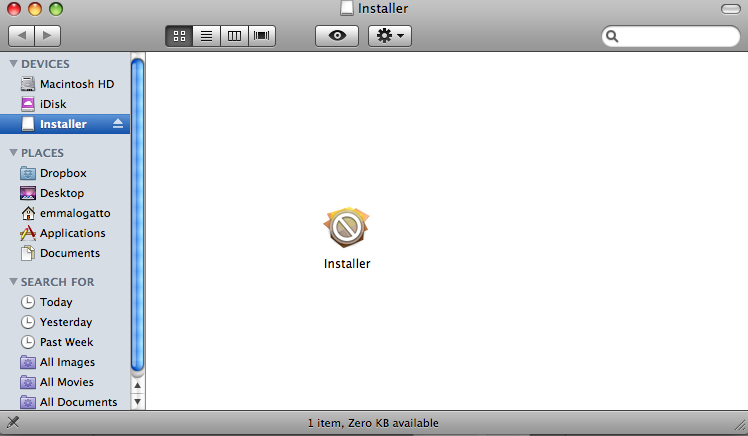Switch to Cover Flow view
This screenshot has height=436, width=748.
tap(261, 36)
